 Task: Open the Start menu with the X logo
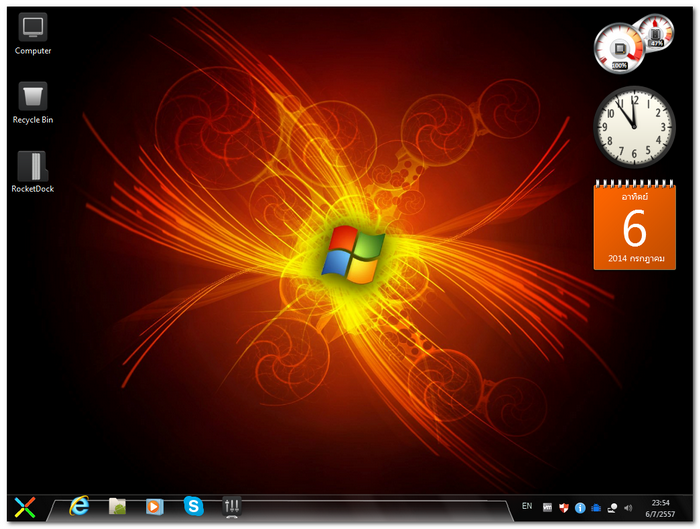point(25,507)
